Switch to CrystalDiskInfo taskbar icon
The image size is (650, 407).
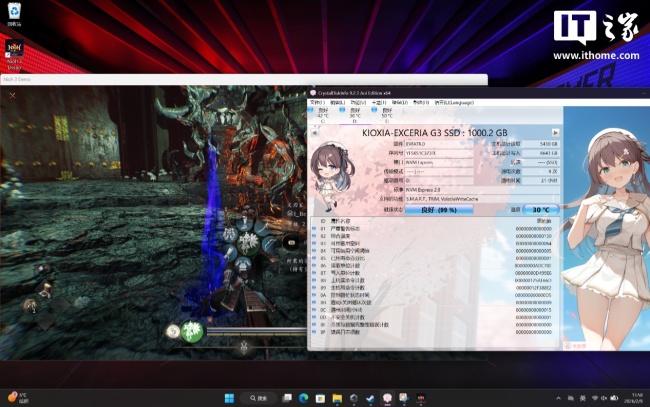(x=387, y=398)
